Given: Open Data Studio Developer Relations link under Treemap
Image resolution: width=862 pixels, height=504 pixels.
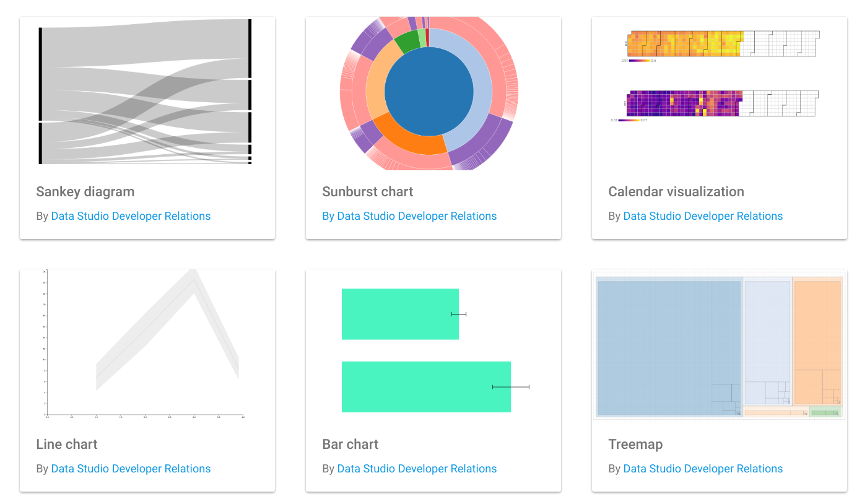Looking at the screenshot, I should click(x=703, y=469).
